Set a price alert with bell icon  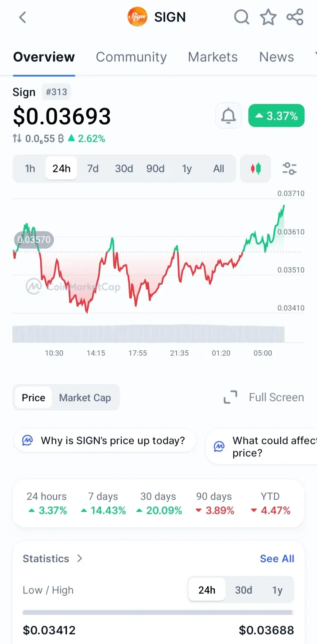(x=228, y=116)
